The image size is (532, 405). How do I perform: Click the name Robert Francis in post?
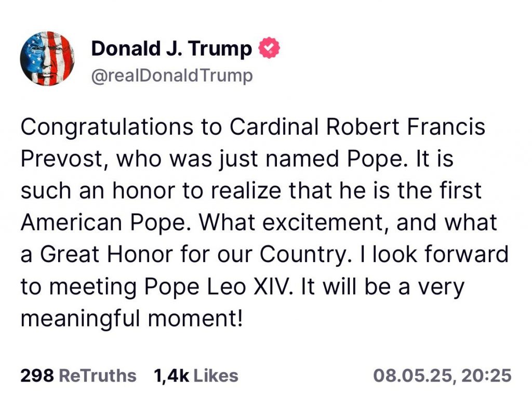[406, 126]
